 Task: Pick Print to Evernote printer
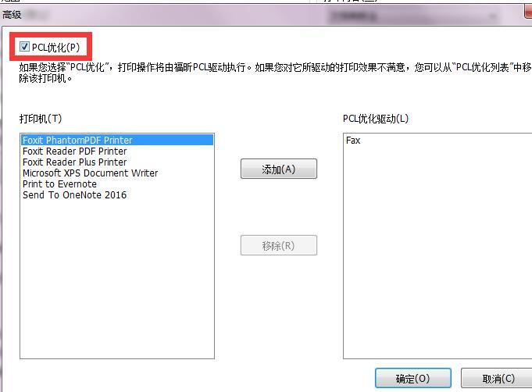(x=117, y=184)
